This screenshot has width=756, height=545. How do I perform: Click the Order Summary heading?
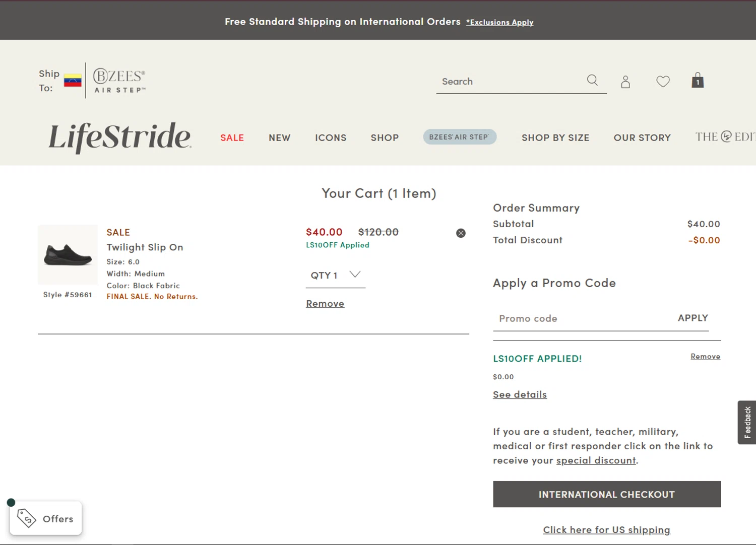[x=536, y=208]
